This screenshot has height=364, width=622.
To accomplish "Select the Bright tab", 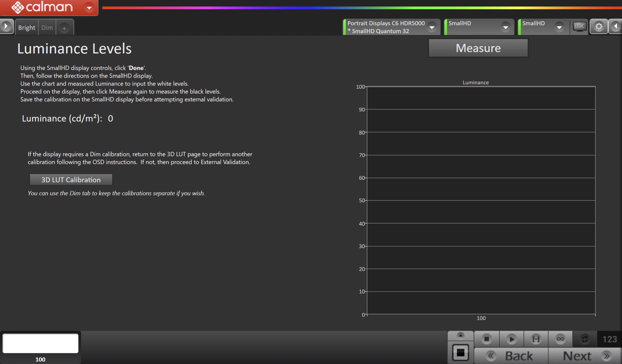I will click(x=27, y=28).
